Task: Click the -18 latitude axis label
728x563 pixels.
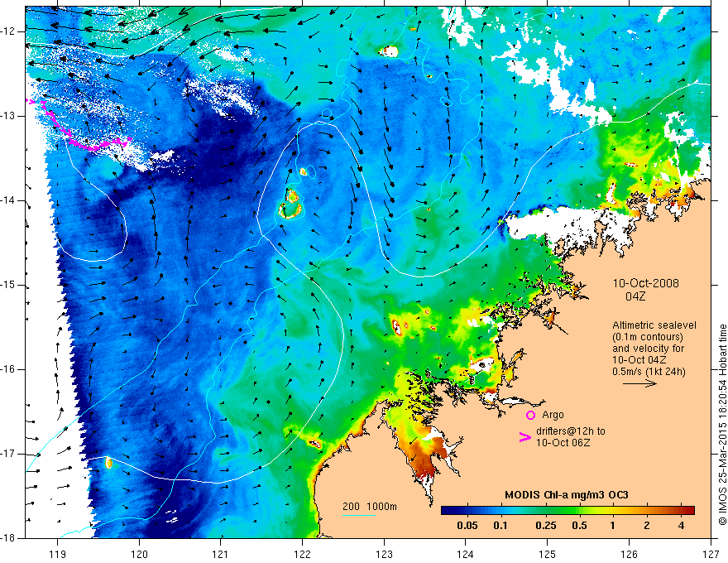Action: click(x=7, y=538)
